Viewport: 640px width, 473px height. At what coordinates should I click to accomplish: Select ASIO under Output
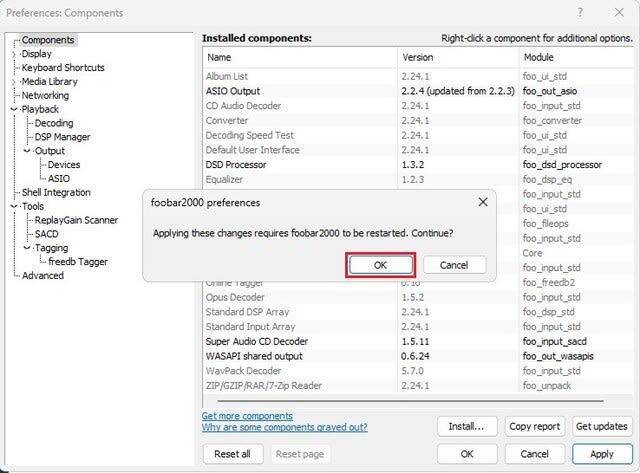click(x=59, y=179)
